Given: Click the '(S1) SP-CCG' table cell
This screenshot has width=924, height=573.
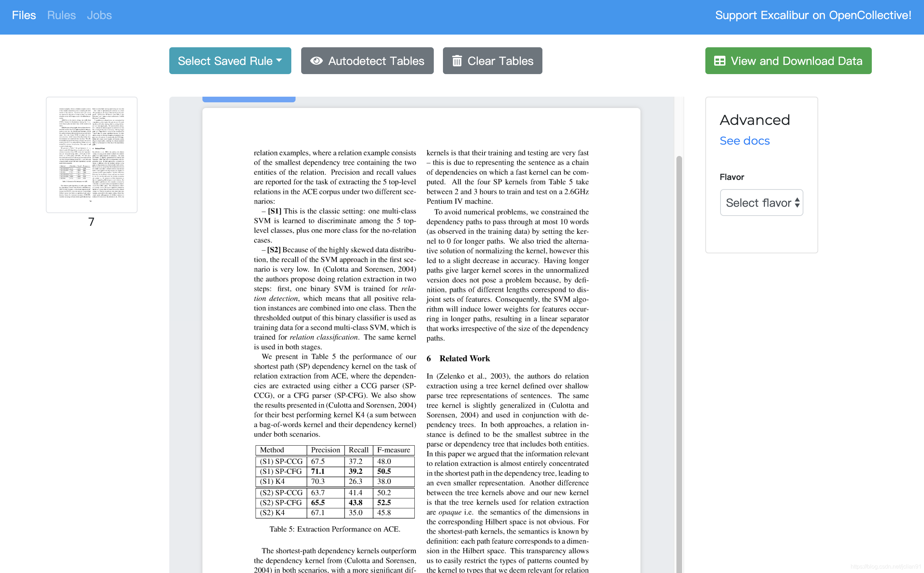Looking at the screenshot, I should [x=281, y=461].
